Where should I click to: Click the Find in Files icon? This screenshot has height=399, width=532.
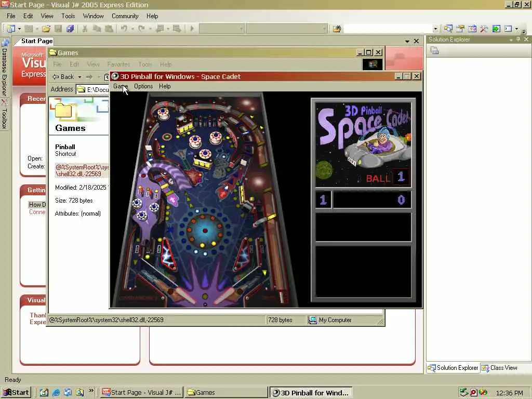(x=337, y=29)
